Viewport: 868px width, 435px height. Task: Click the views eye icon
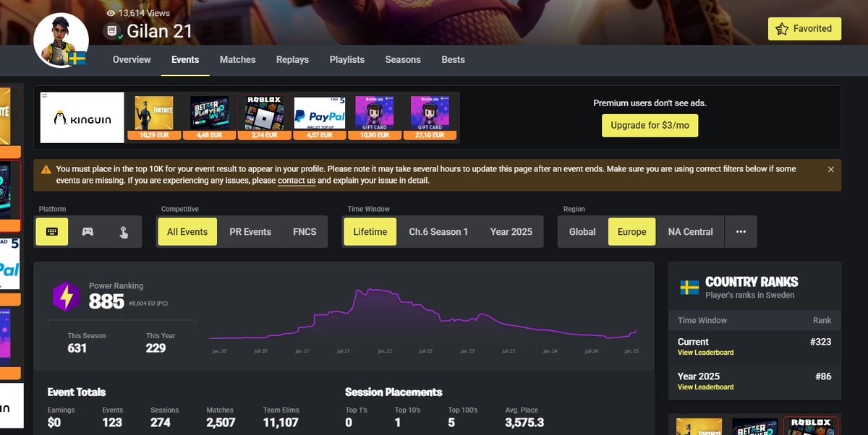(111, 13)
